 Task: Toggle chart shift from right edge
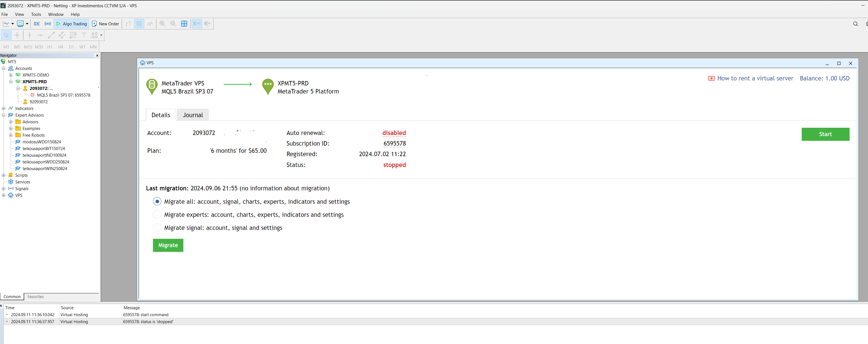click(x=208, y=24)
